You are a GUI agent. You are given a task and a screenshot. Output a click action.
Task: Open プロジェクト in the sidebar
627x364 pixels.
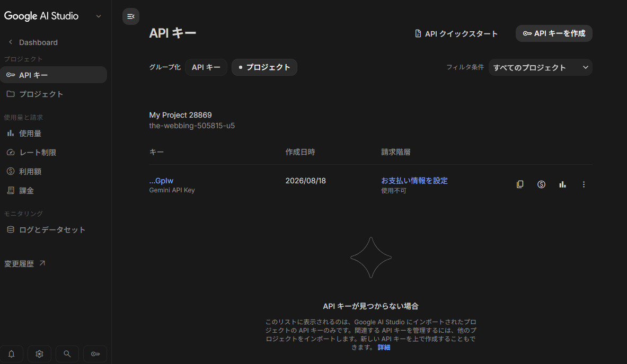coord(54,94)
